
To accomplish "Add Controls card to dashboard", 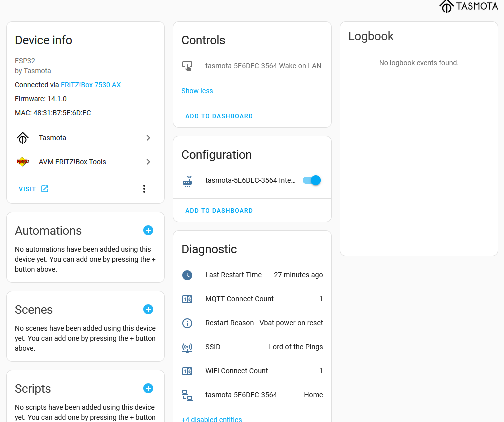I will (x=219, y=116).
